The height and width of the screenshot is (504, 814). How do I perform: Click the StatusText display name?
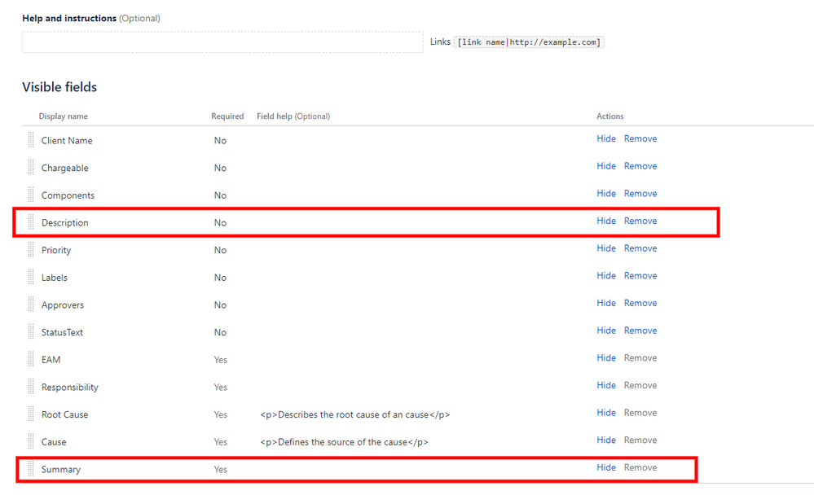[62, 332]
